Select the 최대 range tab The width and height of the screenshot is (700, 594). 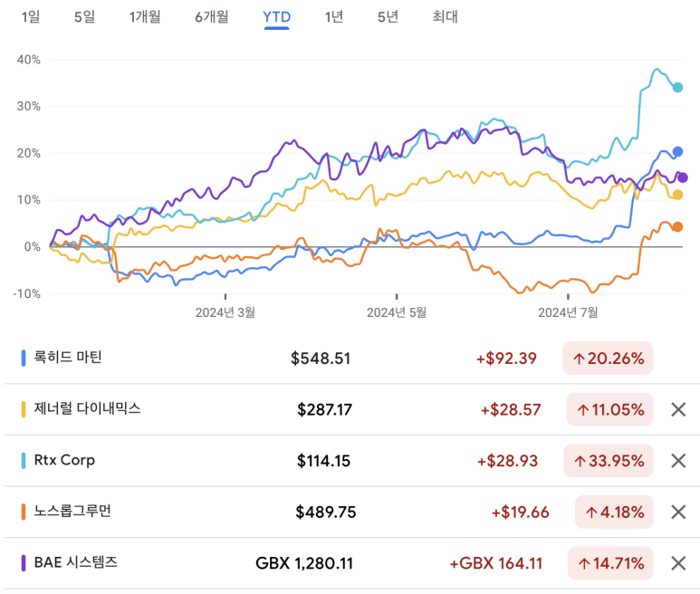pyautogui.click(x=446, y=17)
